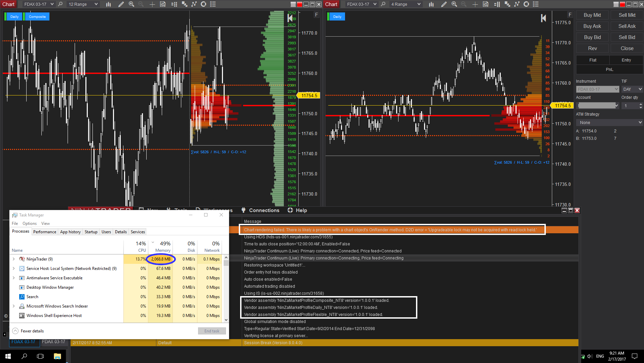Image resolution: width=644 pixels, height=363 pixels.
Task: Open NinjaTrader Connections menu
Action: tap(261, 210)
